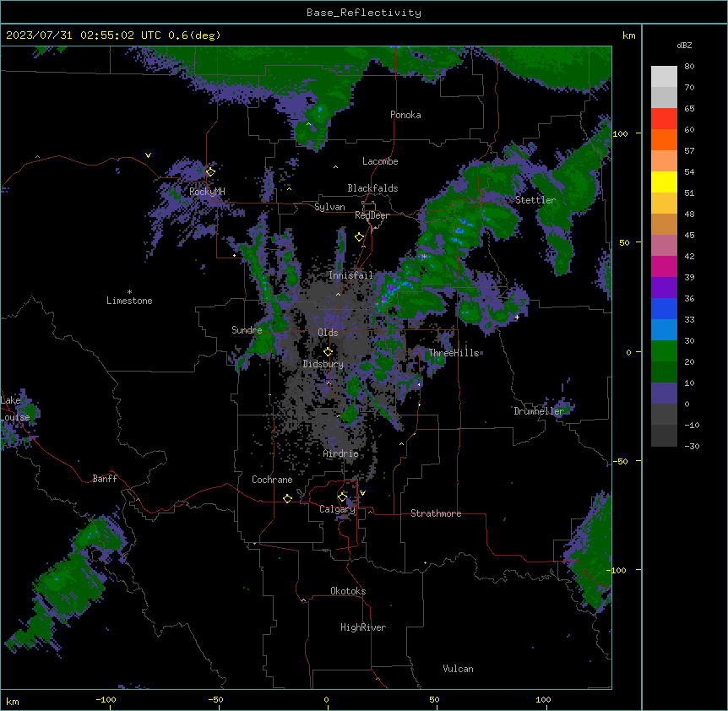Click the Banff label
The height and width of the screenshot is (711, 728).
tap(105, 479)
